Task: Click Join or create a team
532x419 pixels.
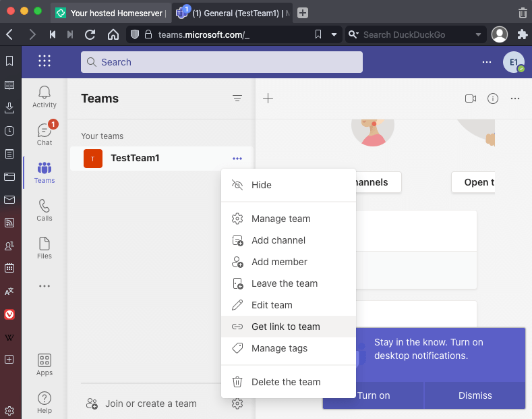Action: [x=142, y=403]
